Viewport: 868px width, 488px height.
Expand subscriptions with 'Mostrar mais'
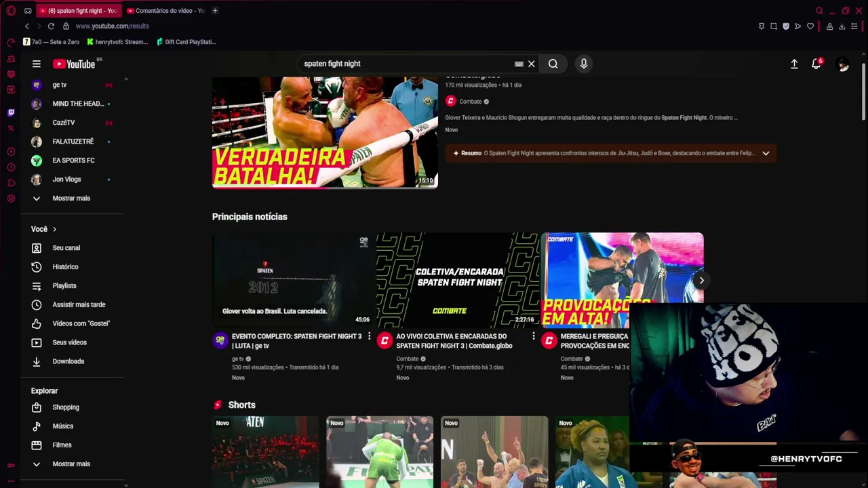pos(73,199)
